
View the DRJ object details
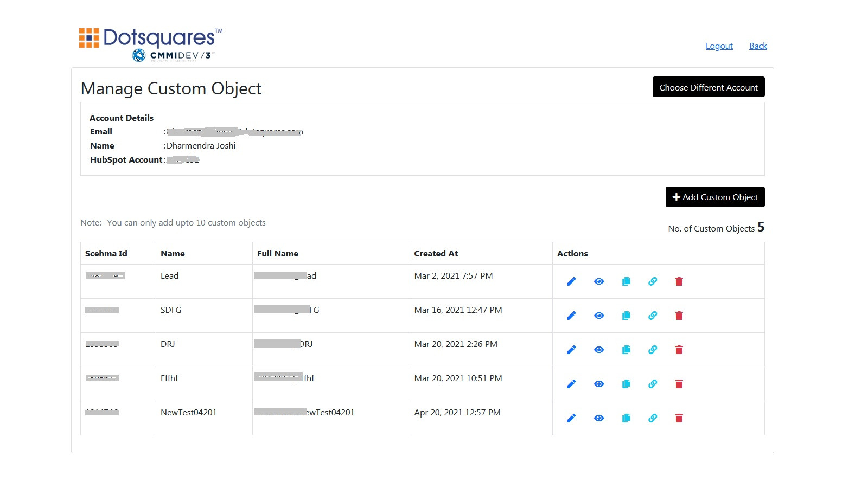click(x=598, y=349)
